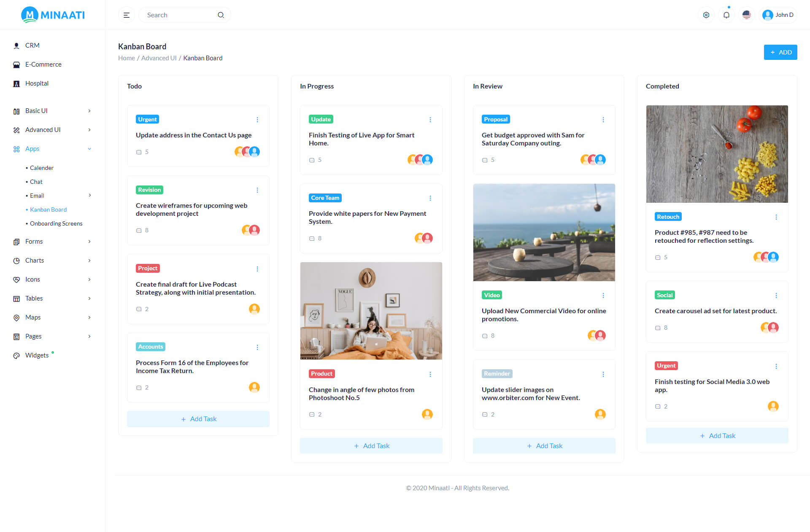Open the sidebar collapse hamburger icon
The width and height of the screenshot is (810, 532).
(x=126, y=15)
